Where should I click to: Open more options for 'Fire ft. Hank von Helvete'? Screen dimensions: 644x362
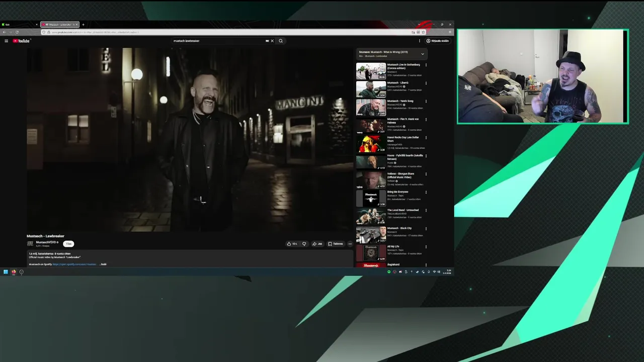tap(426, 119)
